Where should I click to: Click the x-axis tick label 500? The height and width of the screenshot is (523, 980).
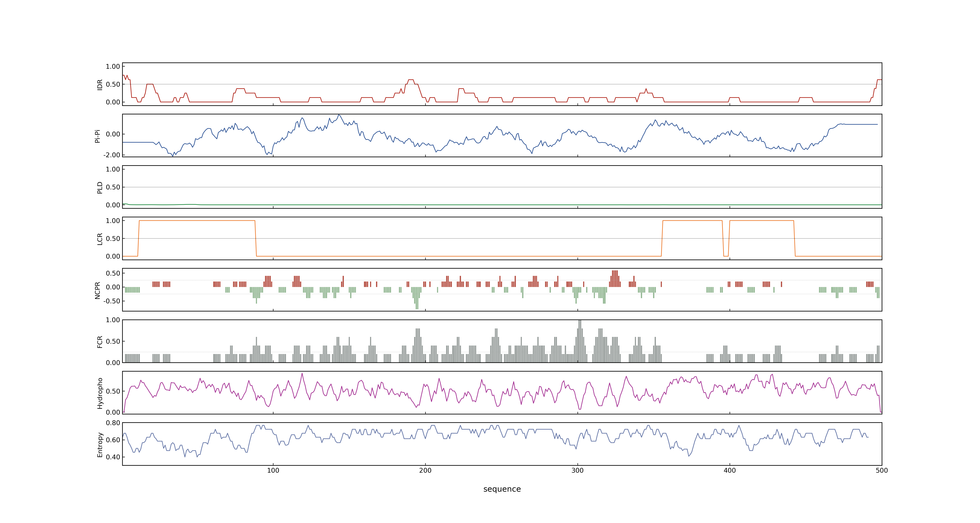(882, 470)
